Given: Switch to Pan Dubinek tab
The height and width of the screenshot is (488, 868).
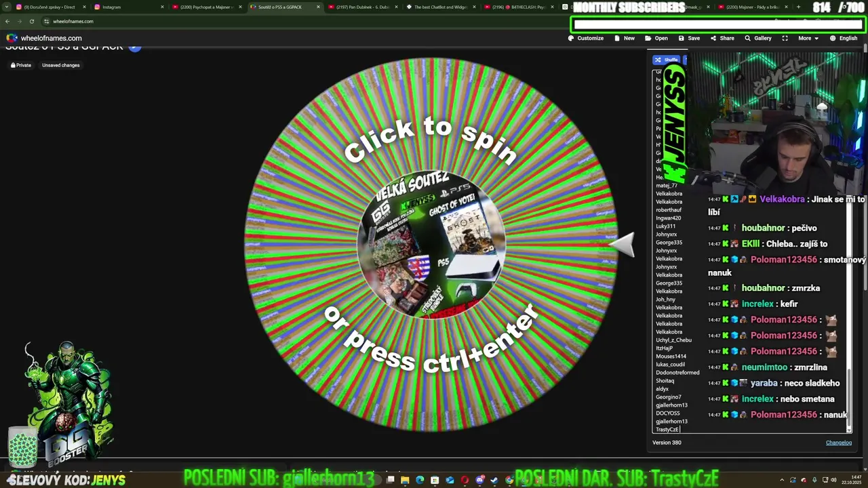Looking at the screenshot, I should (363, 7).
